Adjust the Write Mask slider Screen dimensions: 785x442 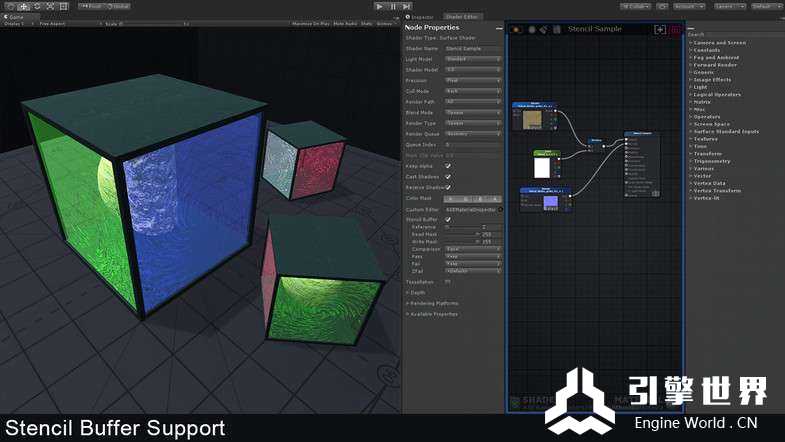[x=462, y=242]
